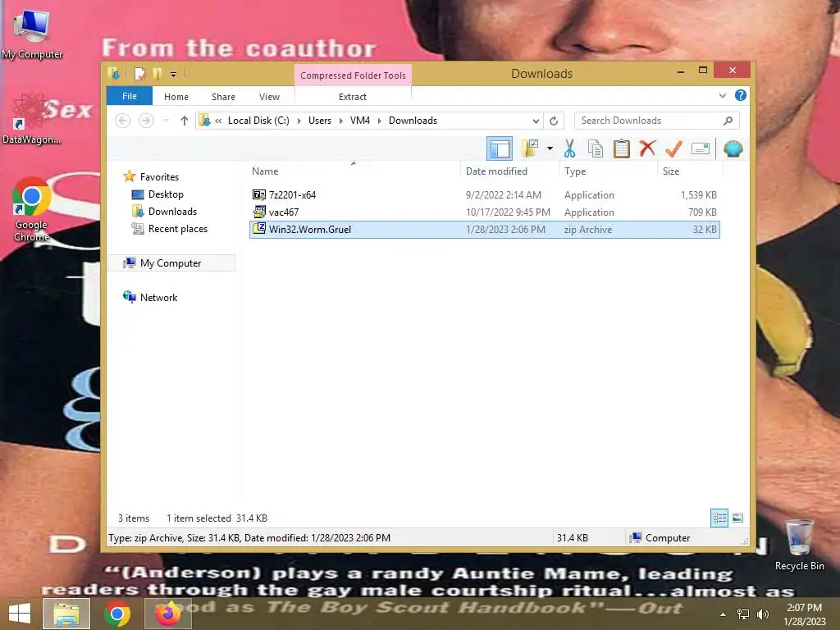The height and width of the screenshot is (630, 840).
Task: Click Users in the address breadcrumb
Action: pos(320,121)
